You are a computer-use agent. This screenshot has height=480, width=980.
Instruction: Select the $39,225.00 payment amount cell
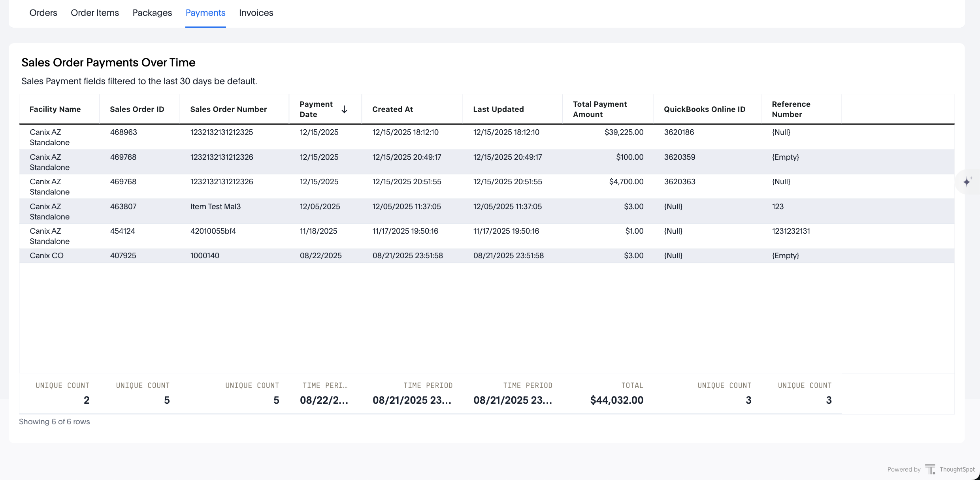pyautogui.click(x=624, y=132)
